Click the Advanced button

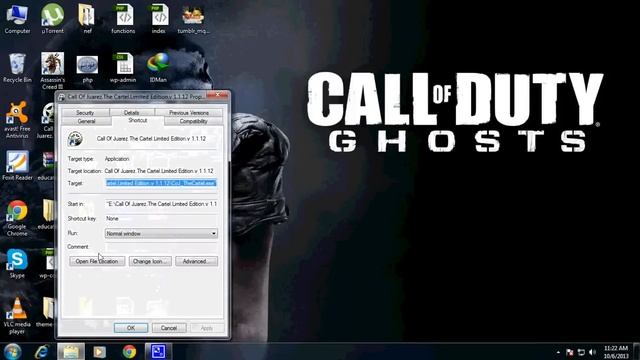point(196,261)
